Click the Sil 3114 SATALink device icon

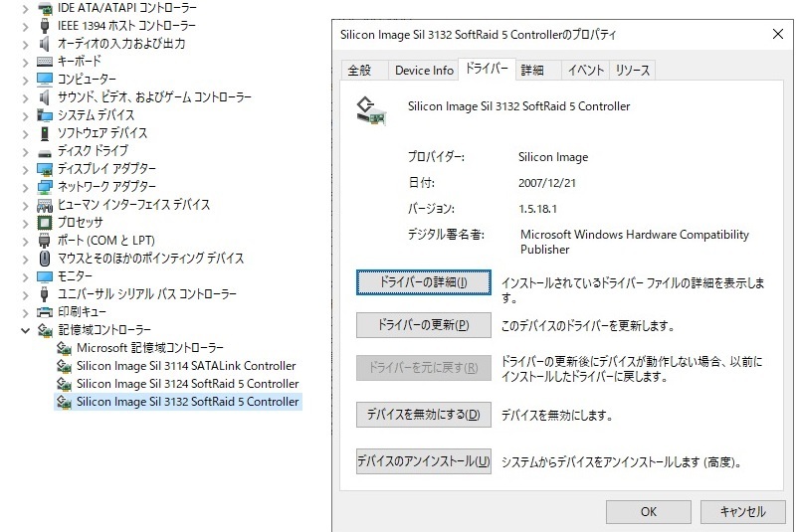point(64,366)
